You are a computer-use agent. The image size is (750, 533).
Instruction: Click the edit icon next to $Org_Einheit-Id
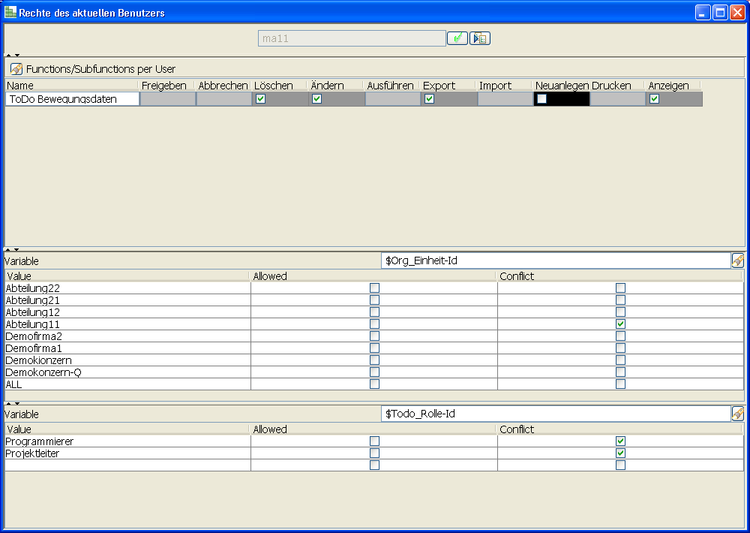(738, 260)
